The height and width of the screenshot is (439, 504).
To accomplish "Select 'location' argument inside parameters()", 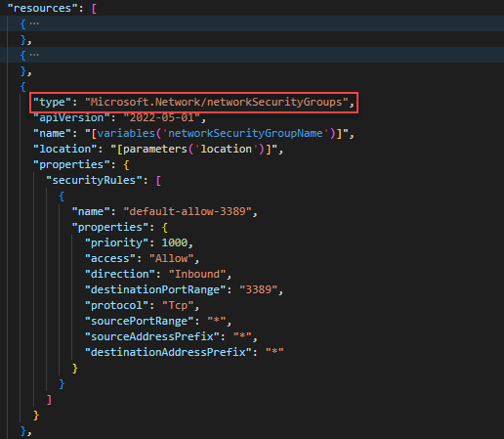I will (227, 149).
